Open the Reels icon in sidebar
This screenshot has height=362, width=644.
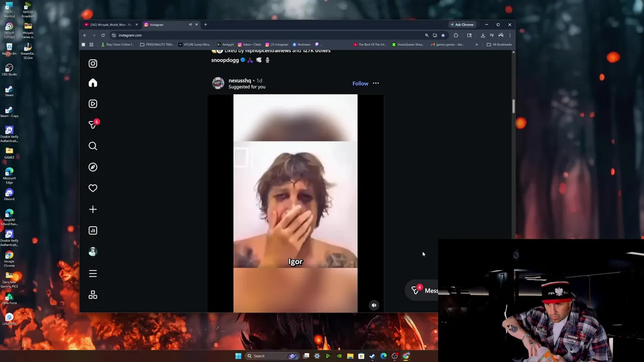tap(93, 104)
